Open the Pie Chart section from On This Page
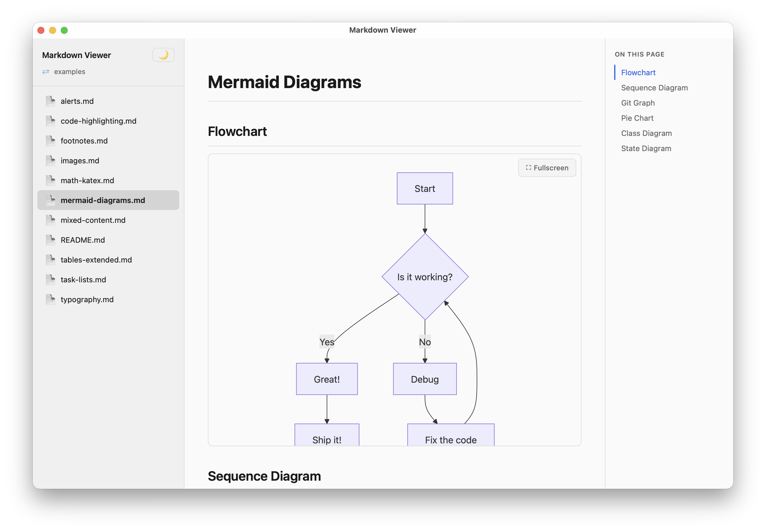This screenshot has height=532, width=766. coord(637,118)
